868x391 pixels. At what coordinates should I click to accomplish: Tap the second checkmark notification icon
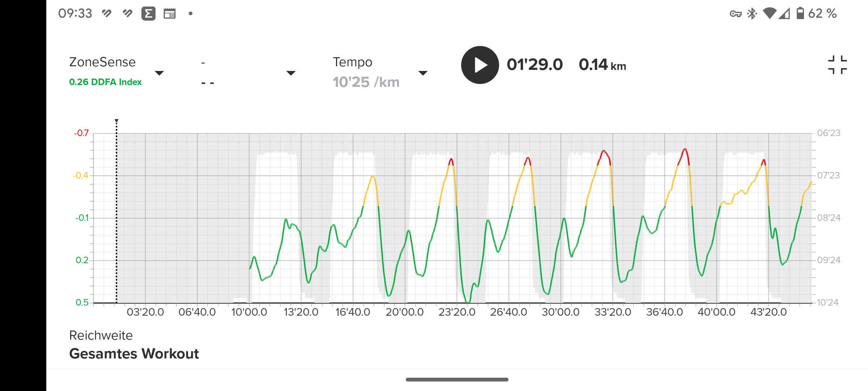point(127,14)
